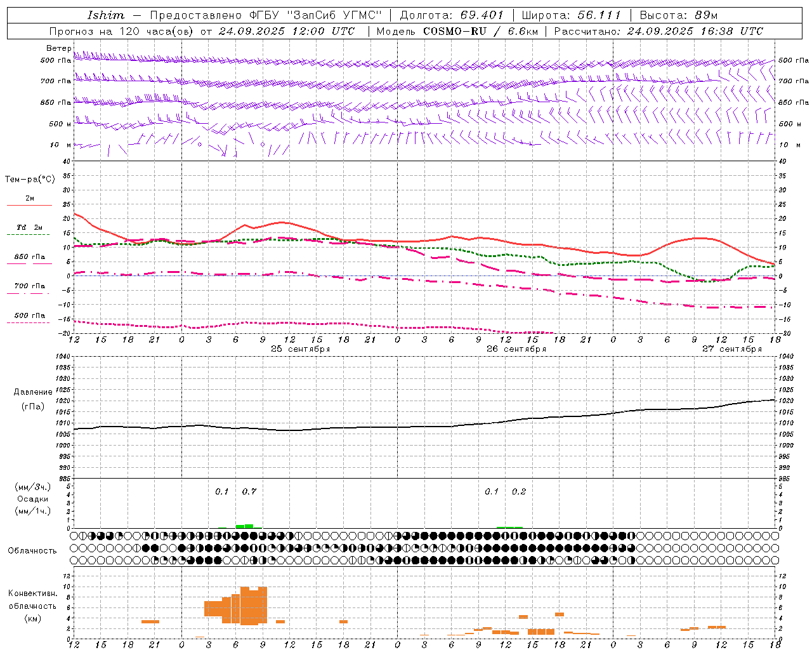Click the date label "26 сентября"
The width and height of the screenshot is (812, 650).
click(516, 349)
